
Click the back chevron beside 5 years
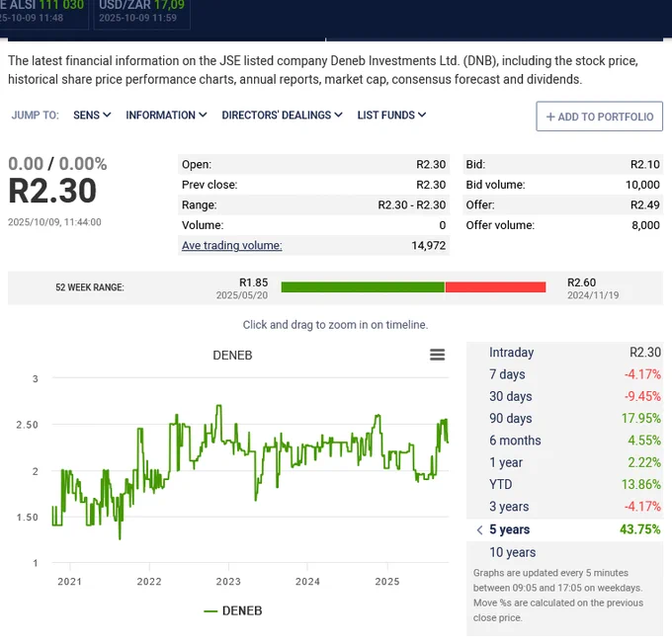click(479, 530)
